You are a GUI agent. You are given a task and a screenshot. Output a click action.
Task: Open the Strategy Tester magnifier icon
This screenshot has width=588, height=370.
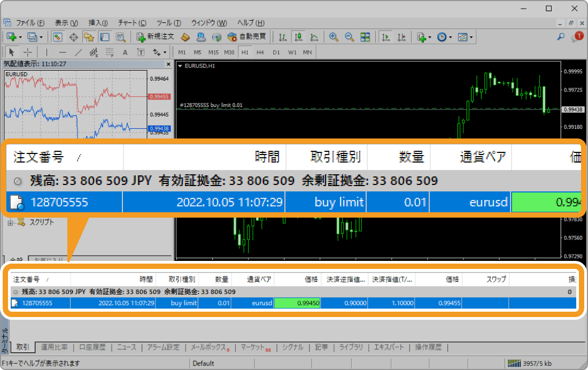click(x=120, y=37)
